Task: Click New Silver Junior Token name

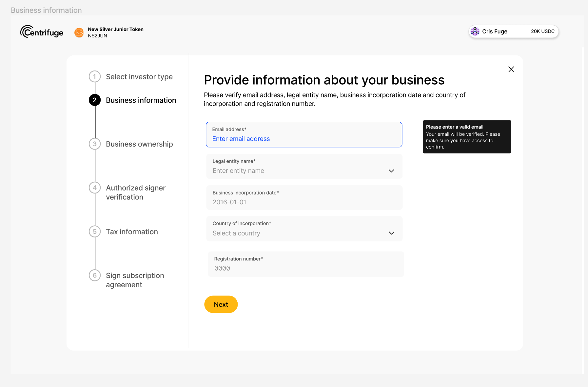Action: pos(116,29)
